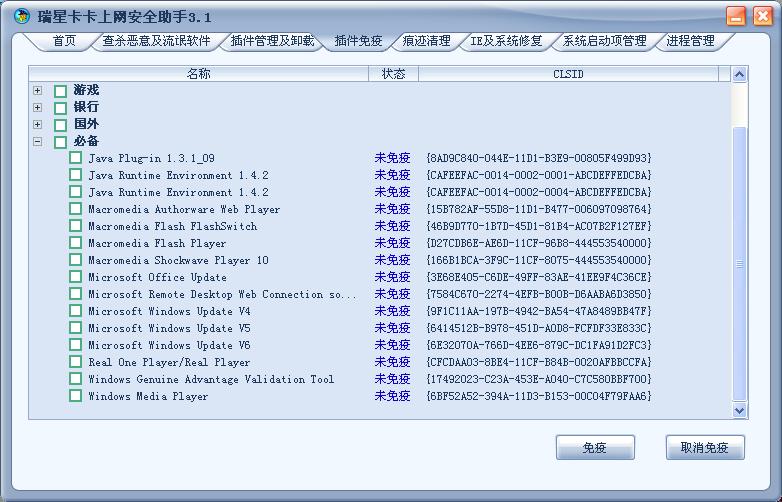This screenshot has height=502, width=782.
Task: Tick Microsoft Windows Update V6 checkbox
Action: point(75,344)
